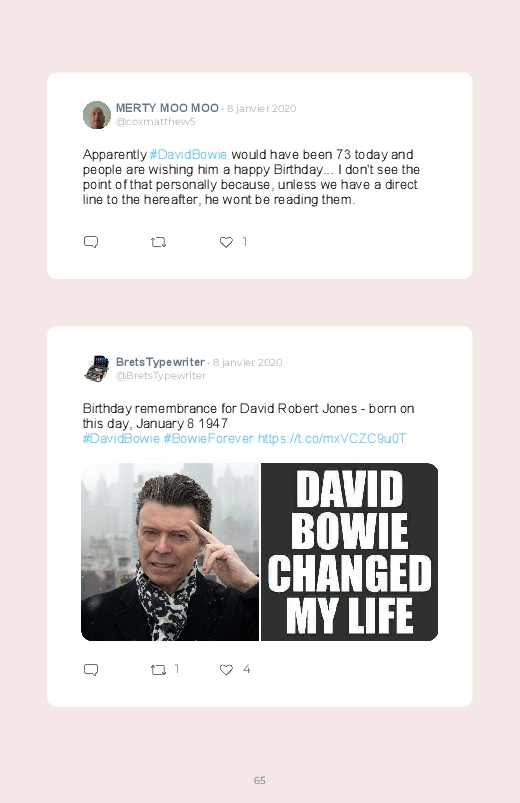This screenshot has height=803, width=520.
Task: Click the @BretsTypewriter handle
Action: point(161,375)
